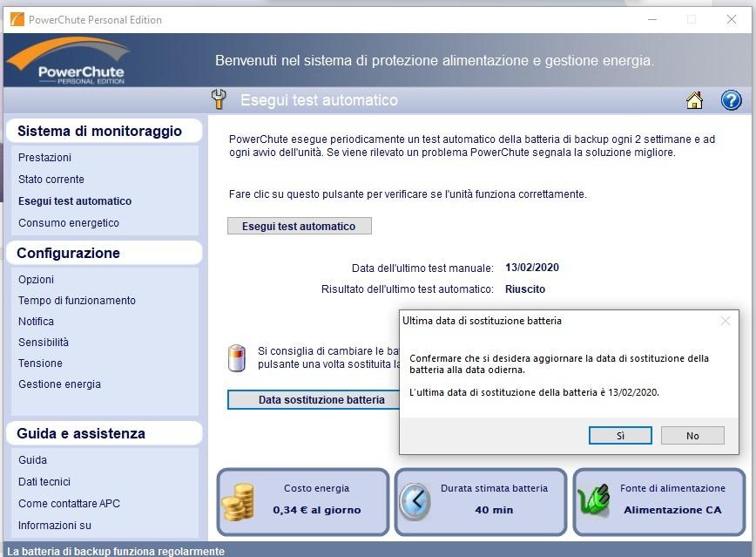This screenshot has width=756, height=557.
Task: Open Tensione settings
Action: pos(40,363)
